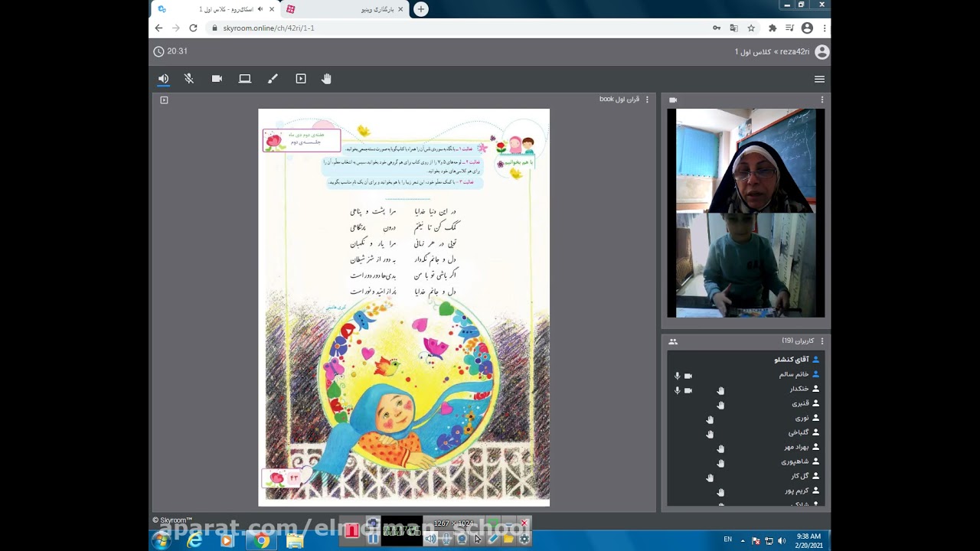Close the screen recorder toolbar
This screenshot has height=551, width=980.
pyautogui.click(x=524, y=523)
